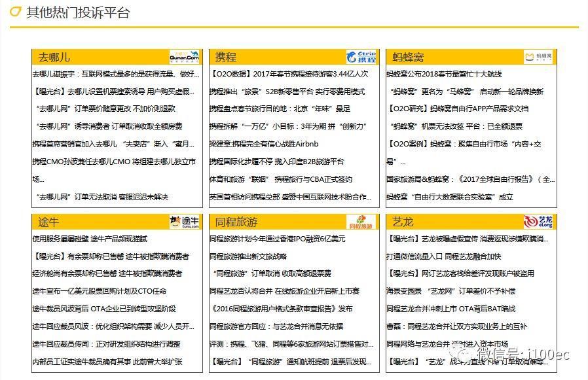Open 携程盘点春节旅行目的地 article
588x380 pixels.
click(280, 109)
